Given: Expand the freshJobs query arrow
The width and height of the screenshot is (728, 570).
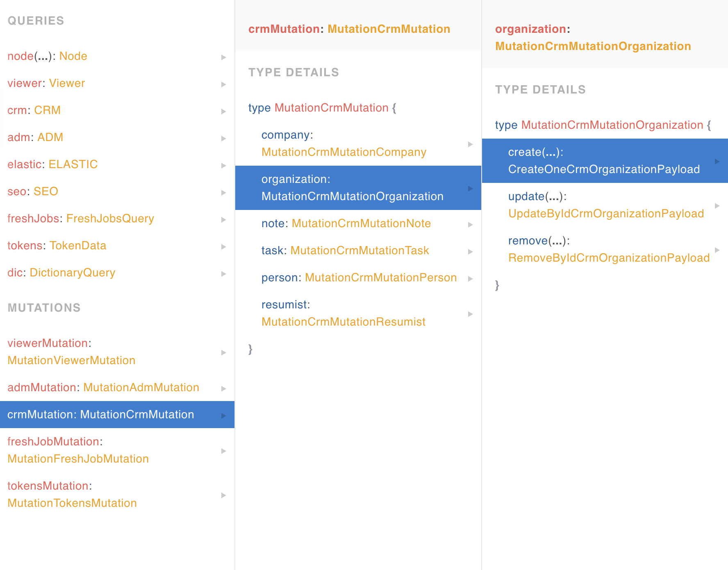Looking at the screenshot, I should click(223, 219).
